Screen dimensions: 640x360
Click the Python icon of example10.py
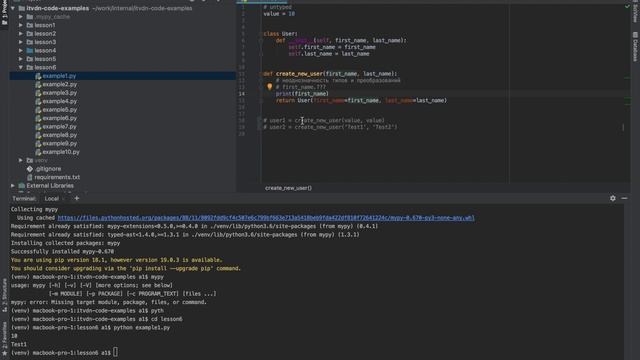point(38,152)
